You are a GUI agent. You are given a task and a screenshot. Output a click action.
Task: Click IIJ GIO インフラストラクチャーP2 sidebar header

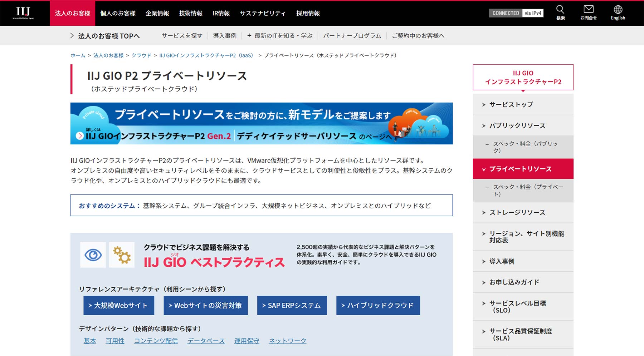tap(523, 77)
